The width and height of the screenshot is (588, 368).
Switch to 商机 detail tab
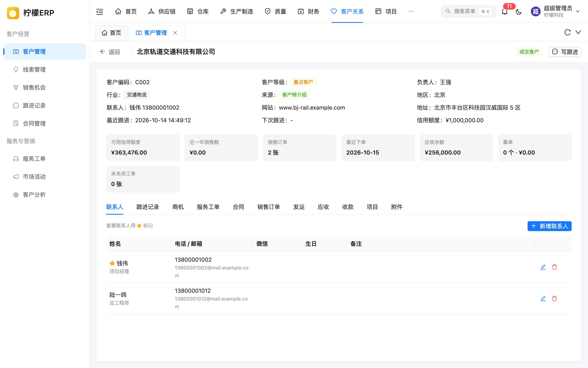(178, 207)
